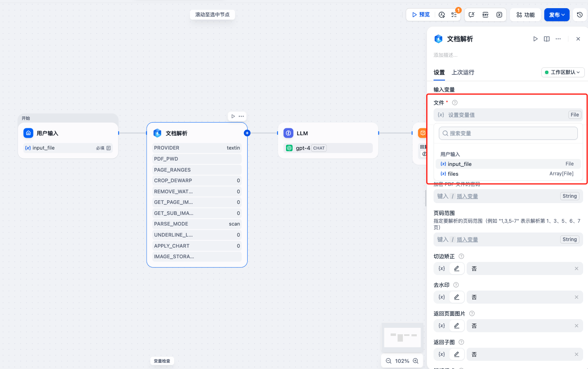Open the 工作区默认 dropdown
588x369 pixels.
(563, 72)
